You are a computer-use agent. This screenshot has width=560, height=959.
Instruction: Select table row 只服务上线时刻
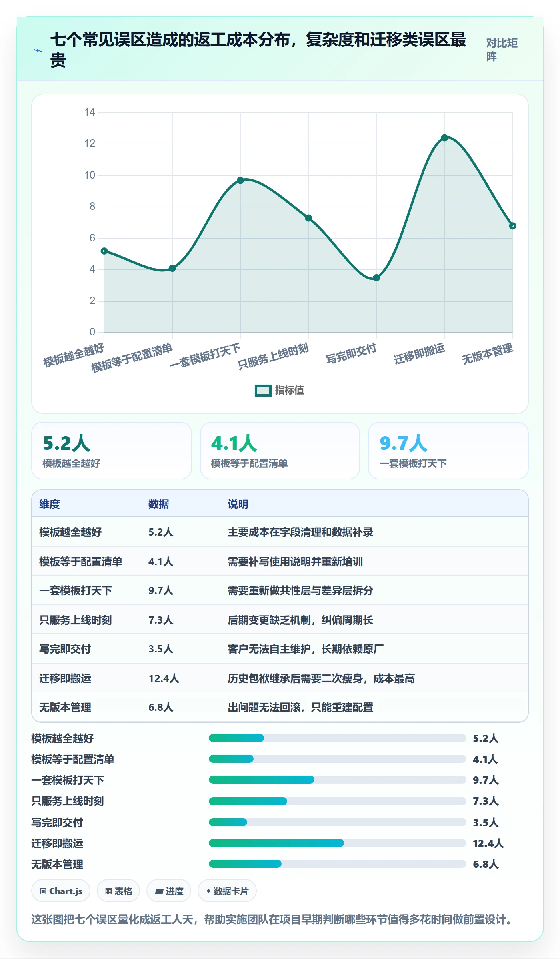point(280,620)
